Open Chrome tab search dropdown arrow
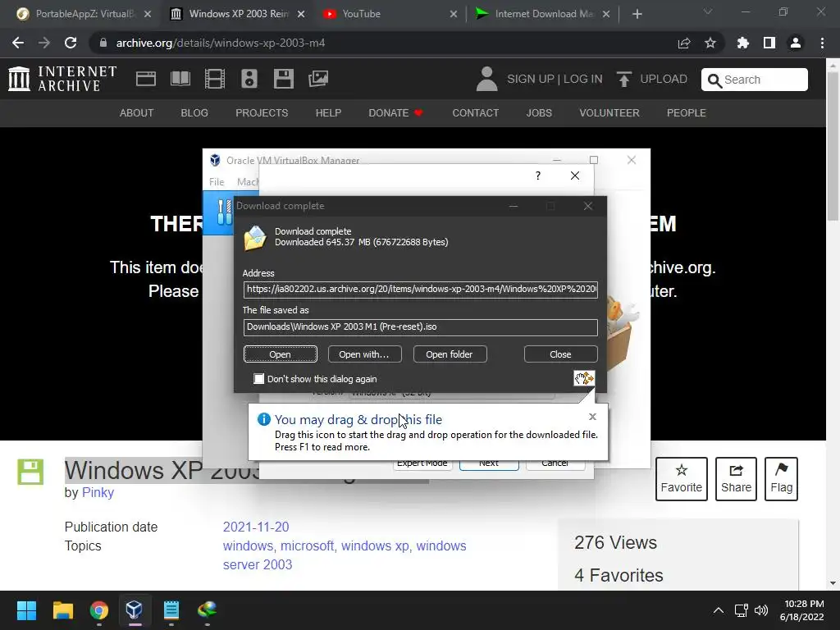The height and width of the screenshot is (630, 840). click(708, 11)
